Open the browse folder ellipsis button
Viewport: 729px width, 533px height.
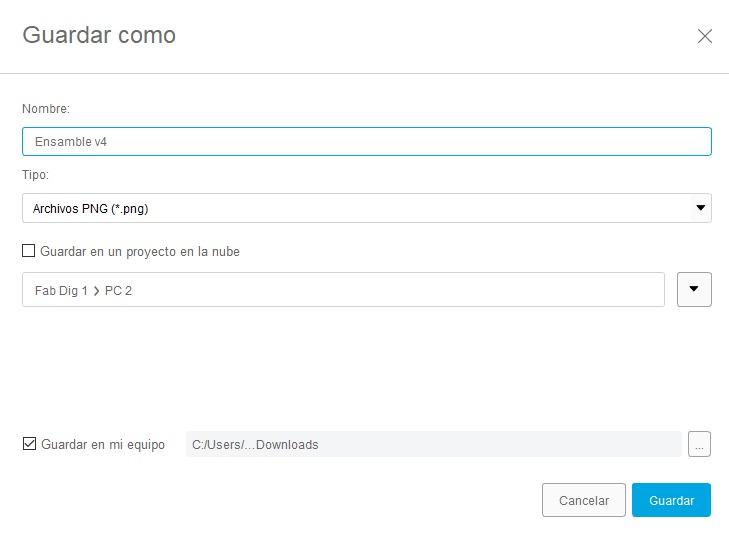pos(700,444)
